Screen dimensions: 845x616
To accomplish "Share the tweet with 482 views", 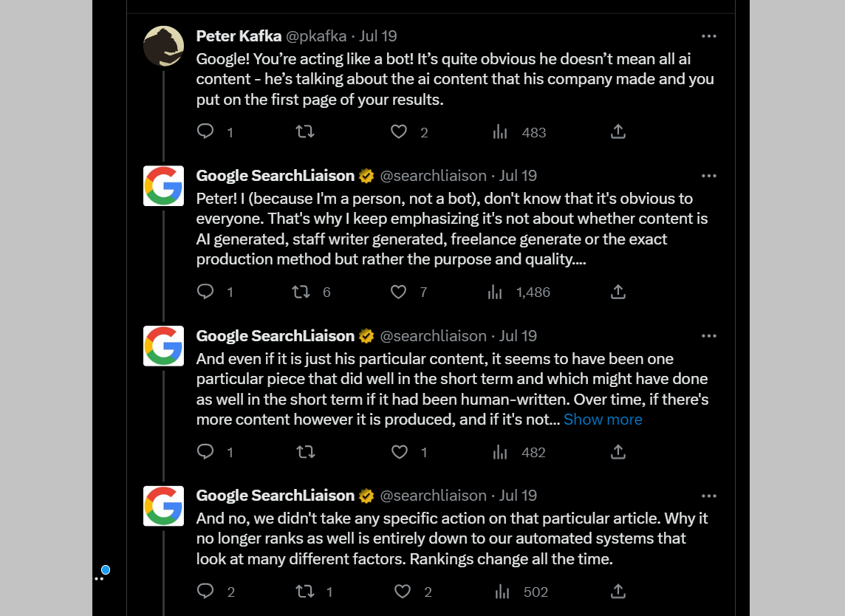I will (618, 451).
